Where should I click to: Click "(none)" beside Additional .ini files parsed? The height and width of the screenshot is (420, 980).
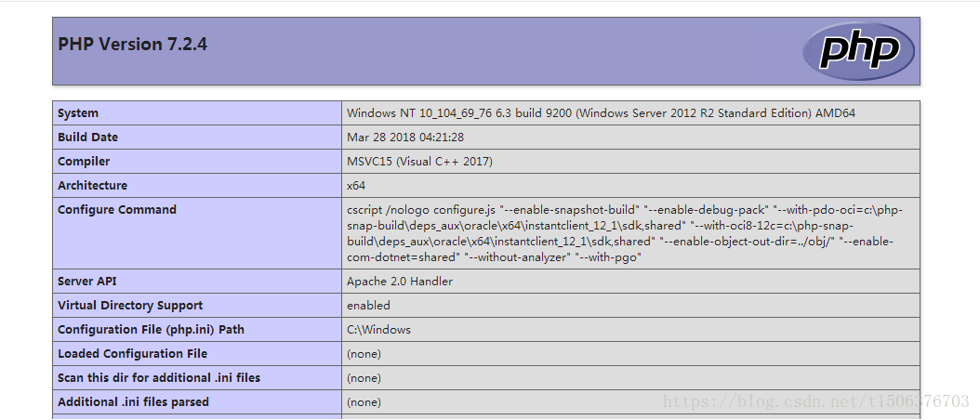point(364,401)
